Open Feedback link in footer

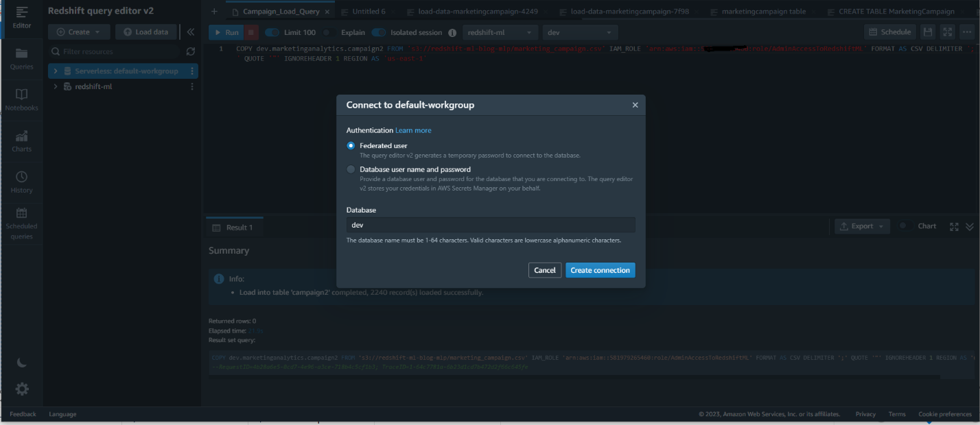point(23,414)
